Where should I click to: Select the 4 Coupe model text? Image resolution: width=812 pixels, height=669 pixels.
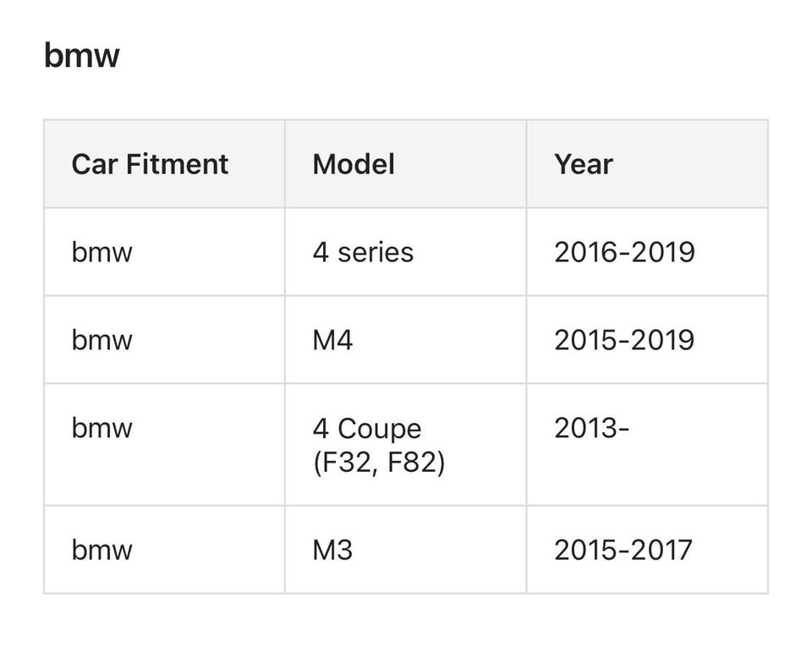366,428
